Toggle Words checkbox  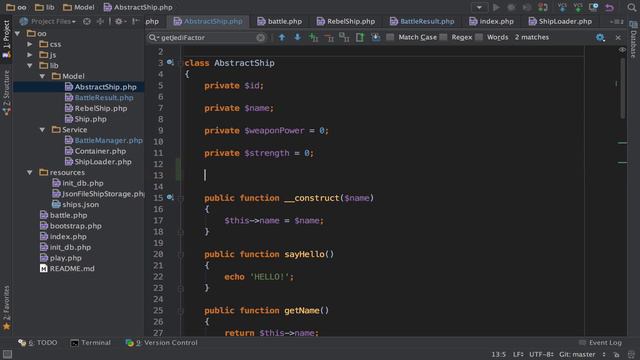click(479, 38)
